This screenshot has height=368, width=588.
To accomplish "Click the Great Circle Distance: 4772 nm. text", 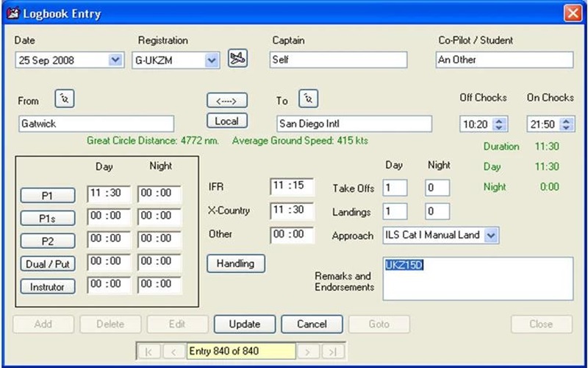I will click(153, 141).
